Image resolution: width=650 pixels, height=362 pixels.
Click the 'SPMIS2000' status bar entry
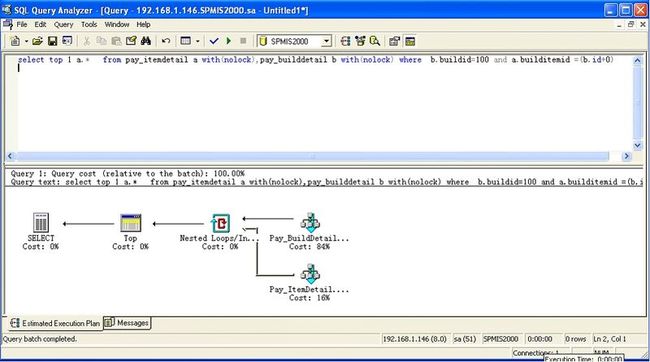[x=501, y=339]
